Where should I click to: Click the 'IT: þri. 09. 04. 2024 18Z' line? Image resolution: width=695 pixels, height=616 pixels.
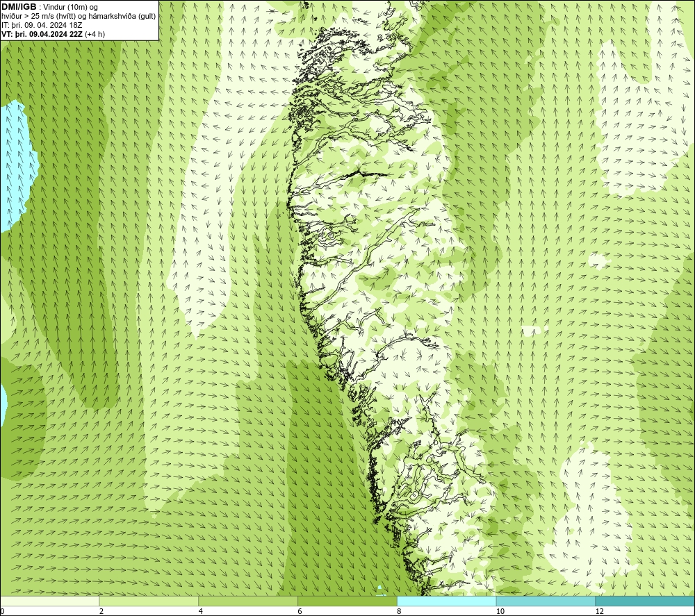point(42,25)
